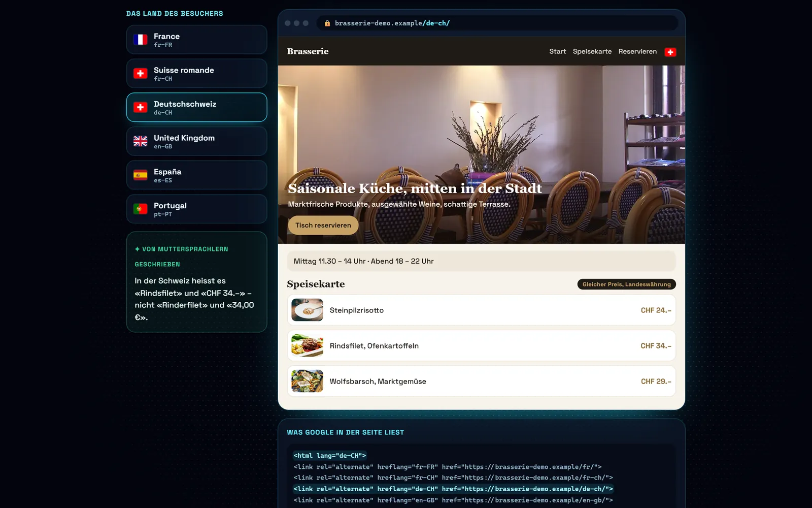This screenshot has height=508, width=812.
Task: Click the opening hours Mittag 11.30 bar
Action: [x=481, y=261]
